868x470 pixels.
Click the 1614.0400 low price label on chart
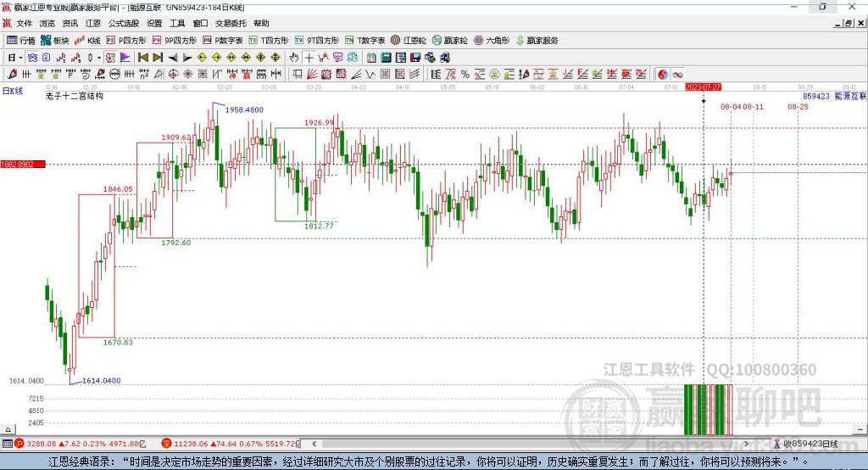click(x=102, y=381)
